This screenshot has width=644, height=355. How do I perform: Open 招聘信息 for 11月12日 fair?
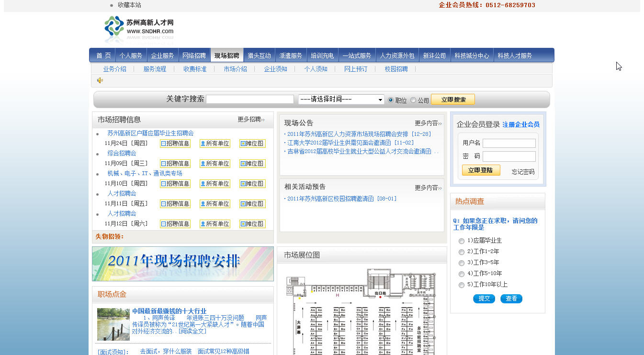pos(175,224)
